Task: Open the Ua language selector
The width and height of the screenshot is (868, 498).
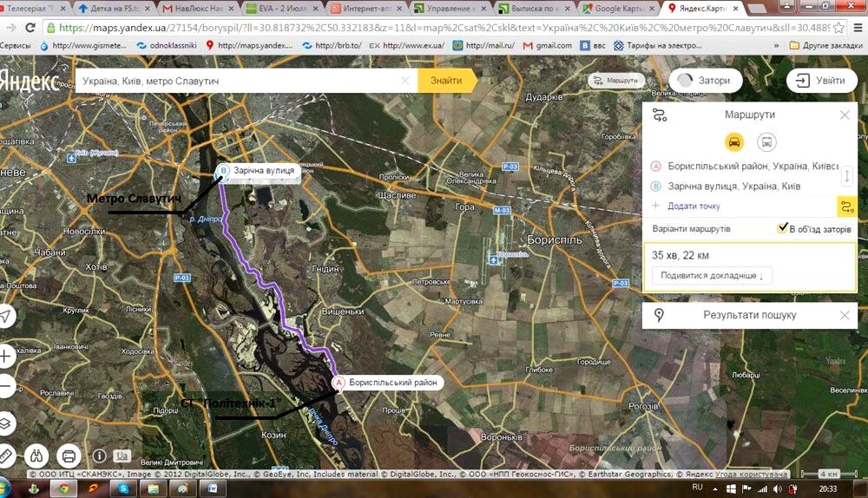Action: point(122,456)
